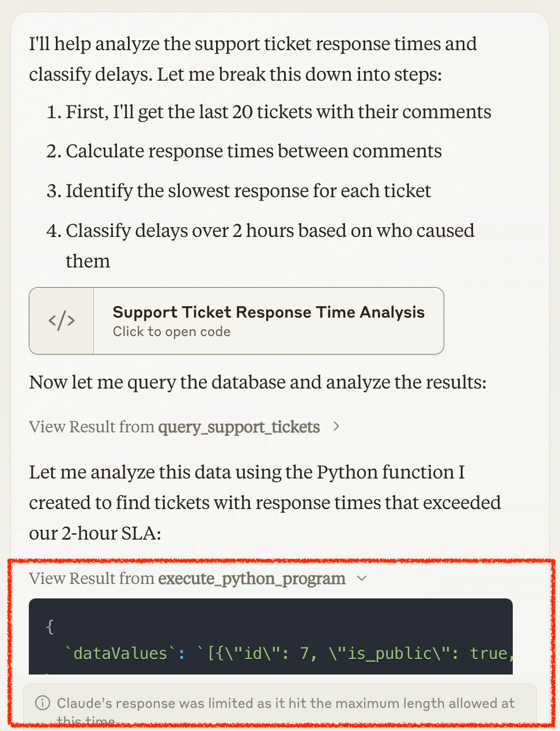This screenshot has width=560, height=731.
Task: Click the dataValues code output block
Action: (x=271, y=637)
